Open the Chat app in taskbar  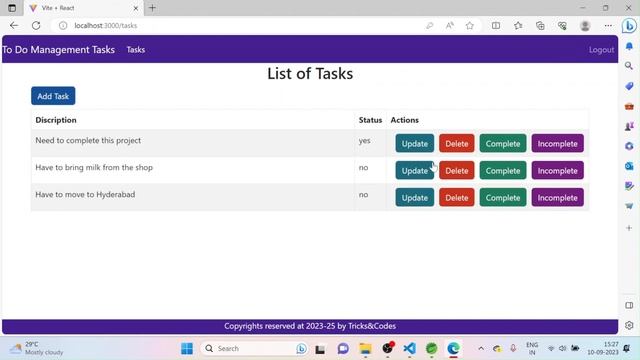[x=343, y=349]
